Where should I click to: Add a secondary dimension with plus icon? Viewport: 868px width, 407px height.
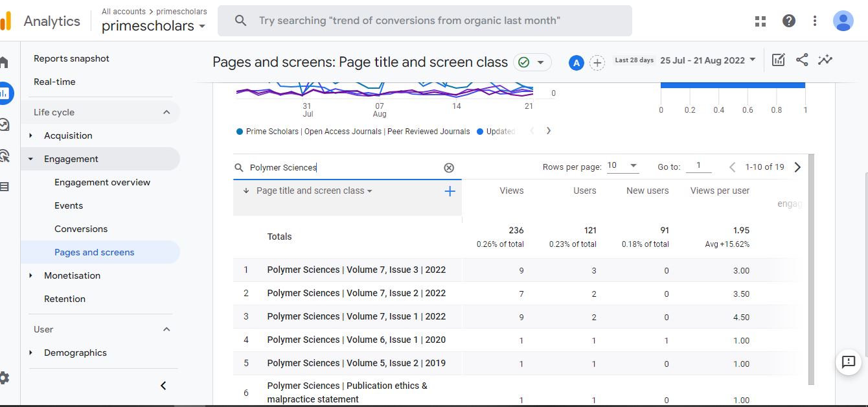tap(450, 191)
